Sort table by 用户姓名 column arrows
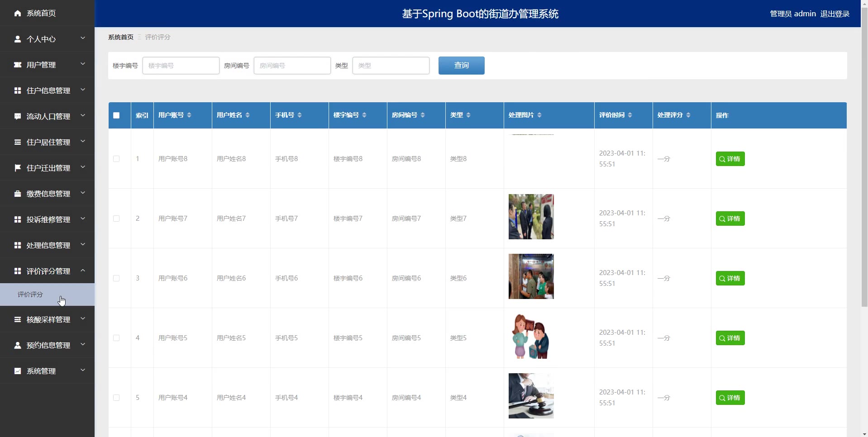868x437 pixels. click(248, 115)
